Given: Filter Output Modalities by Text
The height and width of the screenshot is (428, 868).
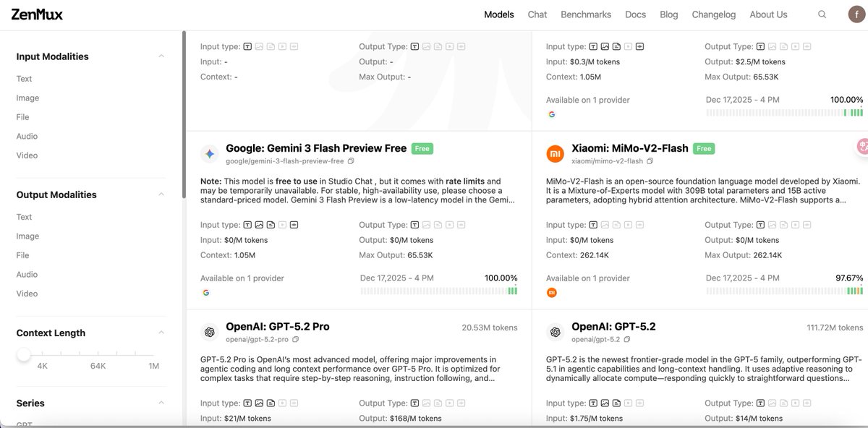Looking at the screenshot, I should pos(25,217).
